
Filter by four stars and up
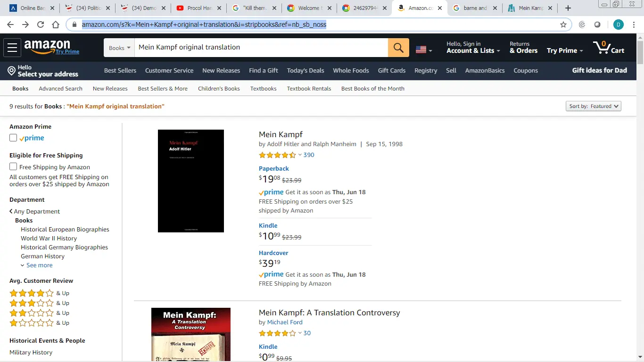click(39, 293)
